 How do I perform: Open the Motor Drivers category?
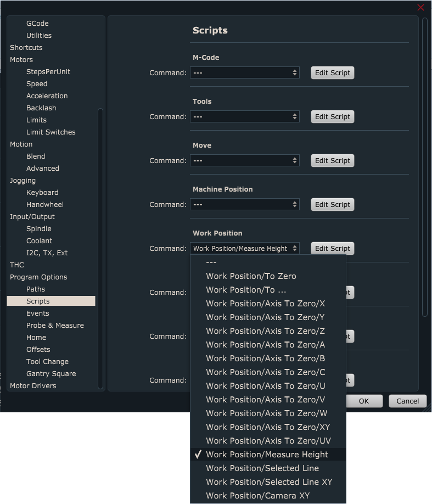tap(33, 386)
